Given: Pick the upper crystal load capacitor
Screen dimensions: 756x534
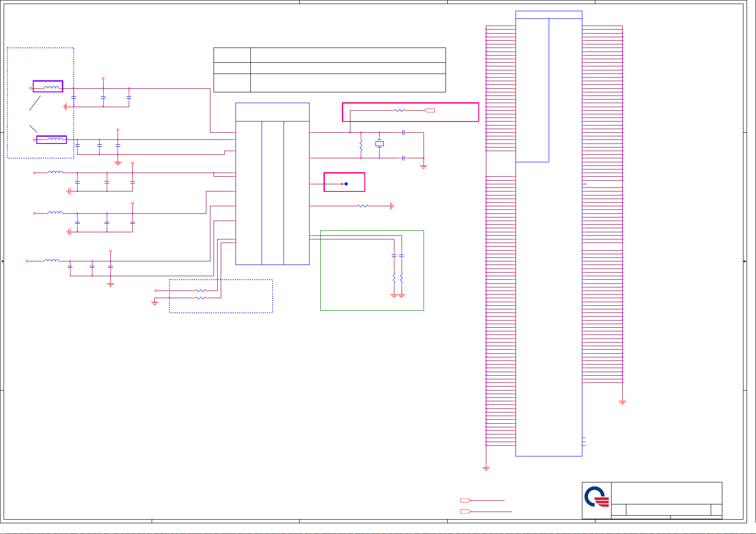Looking at the screenshot, I should pos(404,132).
